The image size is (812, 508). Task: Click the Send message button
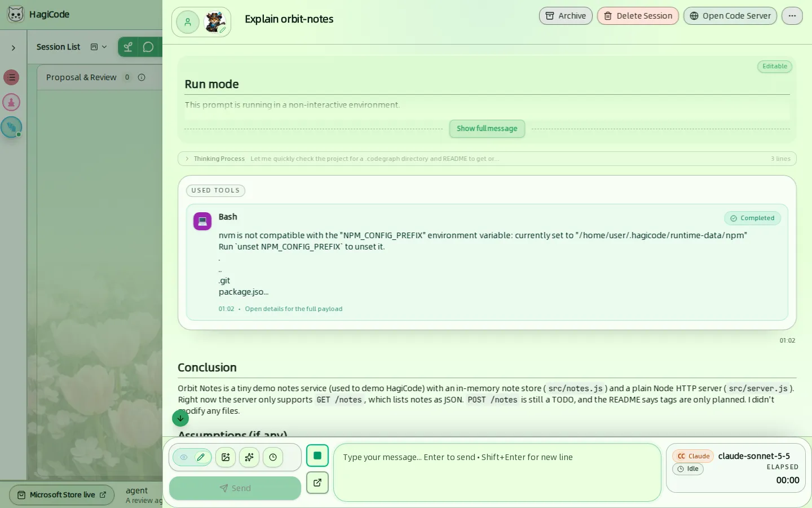pyautogui.click(x=235, y=488)
